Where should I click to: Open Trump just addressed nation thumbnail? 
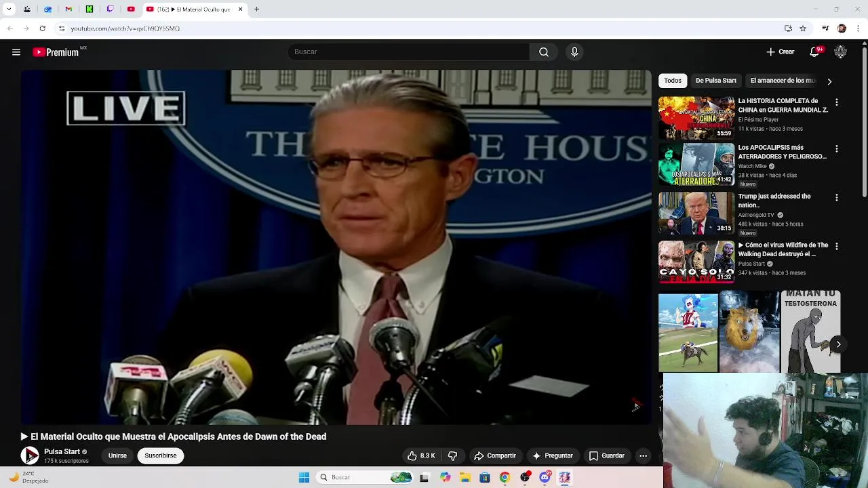696,213
